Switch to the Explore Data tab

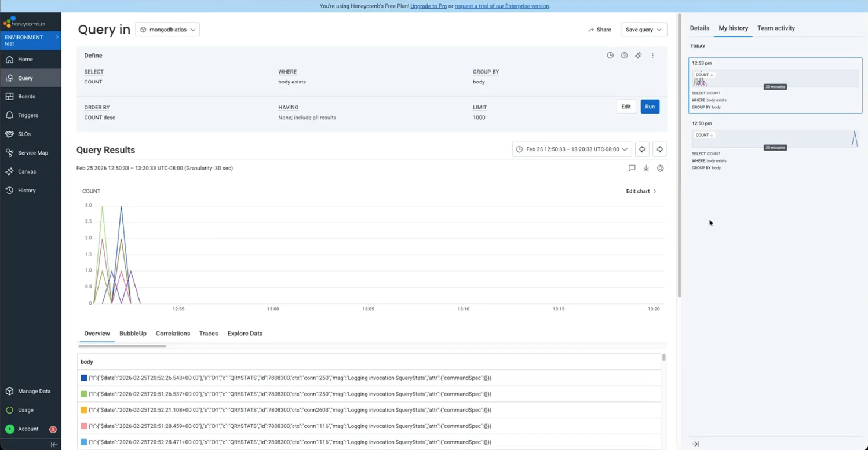[245, 334]
